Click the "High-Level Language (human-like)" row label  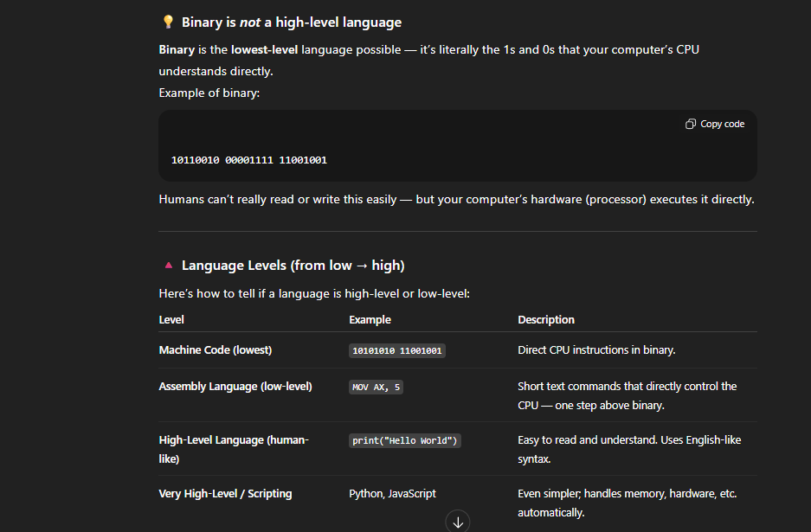click(234, 449)
